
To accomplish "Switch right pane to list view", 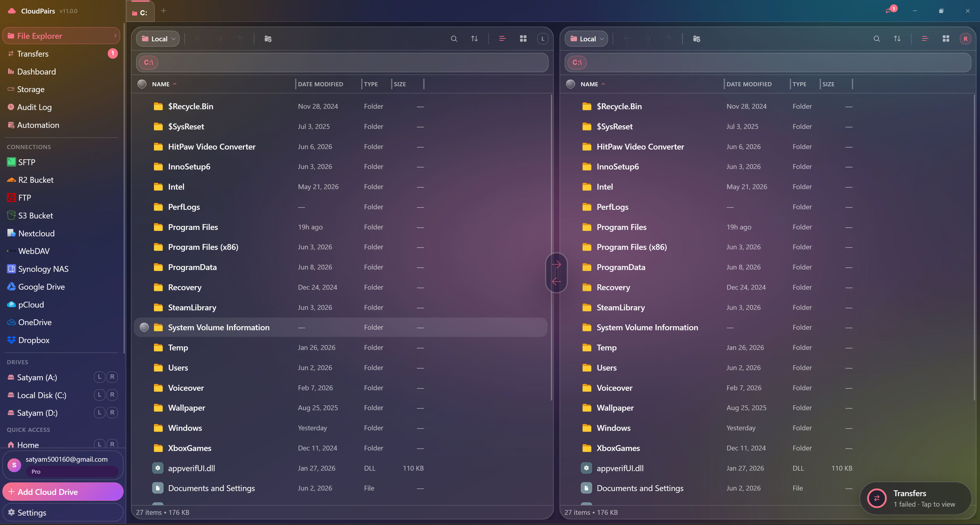I will tap(925, 39).
